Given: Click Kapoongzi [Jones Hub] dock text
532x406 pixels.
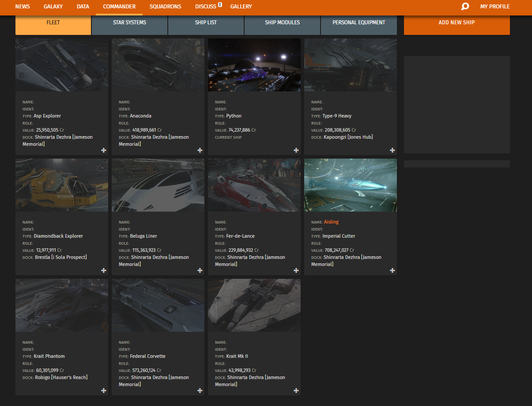Looking at the screenshot, I should click(348, 137).
